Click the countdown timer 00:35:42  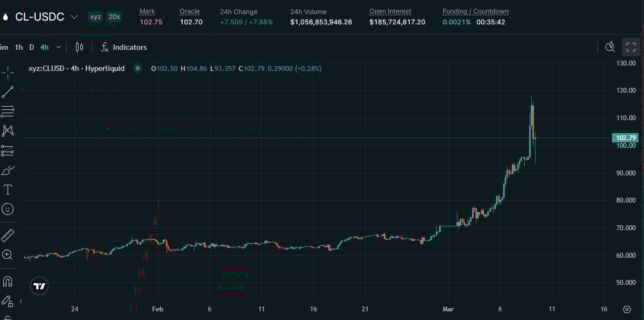tap(491, 22)
